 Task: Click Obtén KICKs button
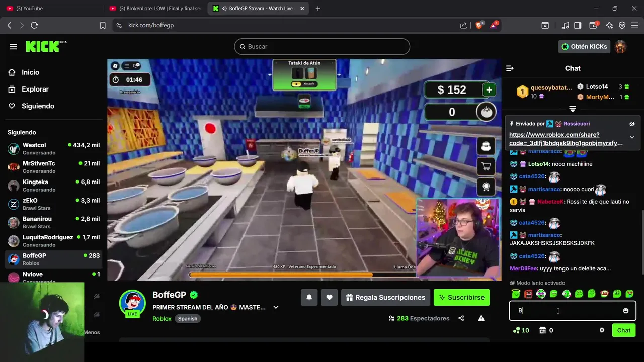click(584, 46)
